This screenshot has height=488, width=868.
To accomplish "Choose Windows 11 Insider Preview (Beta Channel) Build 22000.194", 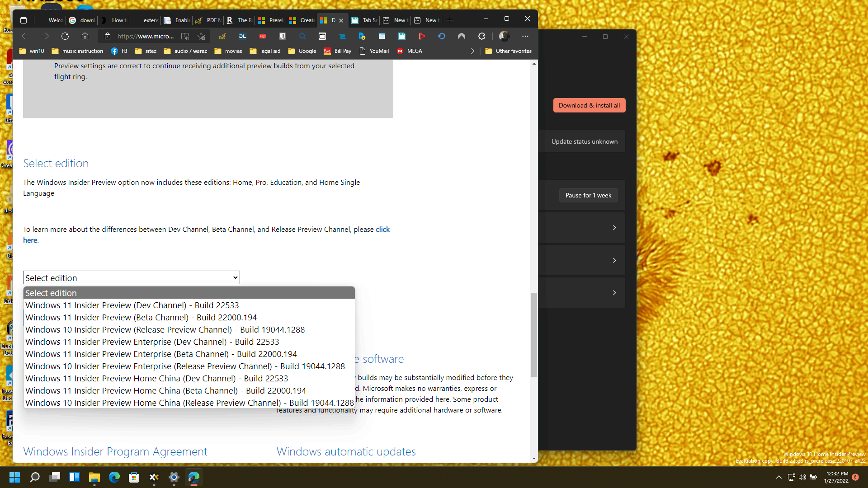I will click(189, 318).
